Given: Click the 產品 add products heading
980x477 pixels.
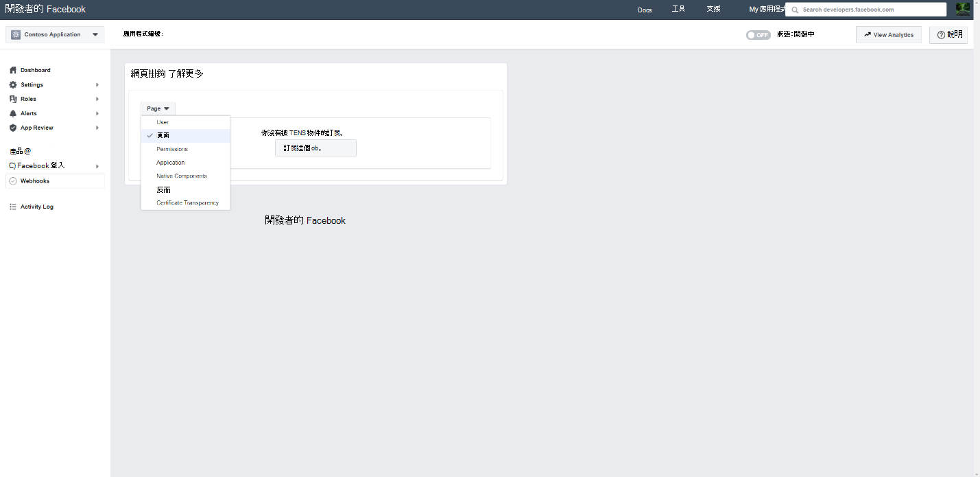Looking at the screenshot, I should coord(20,150).
